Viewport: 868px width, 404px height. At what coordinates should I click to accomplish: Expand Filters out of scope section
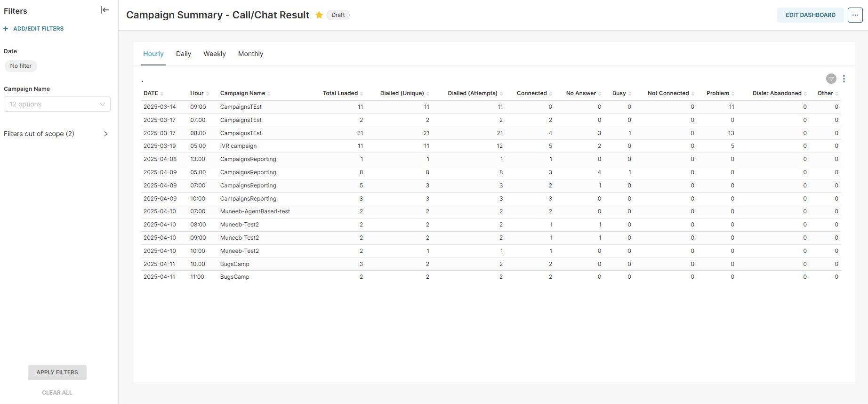click(105, 134)
